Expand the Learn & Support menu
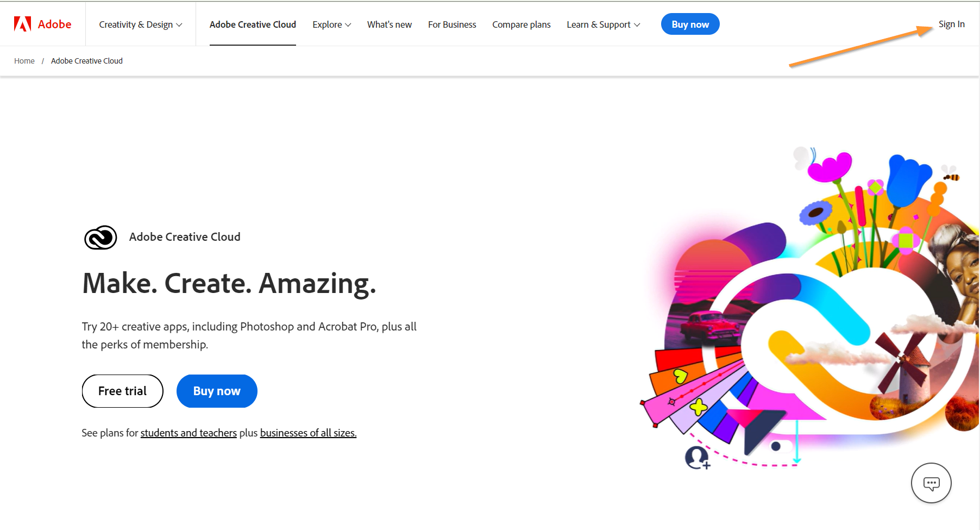 point(603,24)
